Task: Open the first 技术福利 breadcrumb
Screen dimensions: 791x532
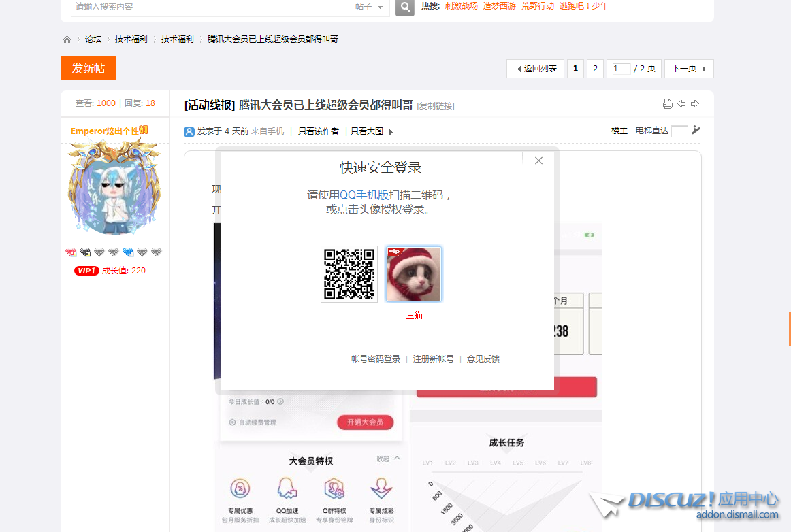Action: click(131, 39)
